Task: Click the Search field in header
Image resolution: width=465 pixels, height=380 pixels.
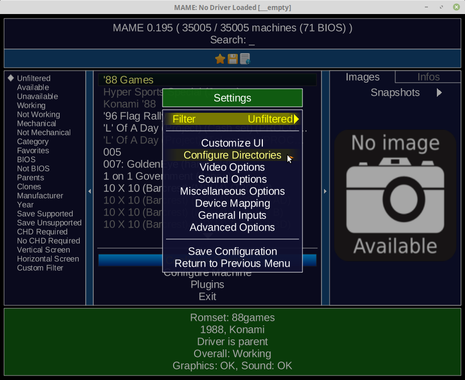Action: (232, 40)
